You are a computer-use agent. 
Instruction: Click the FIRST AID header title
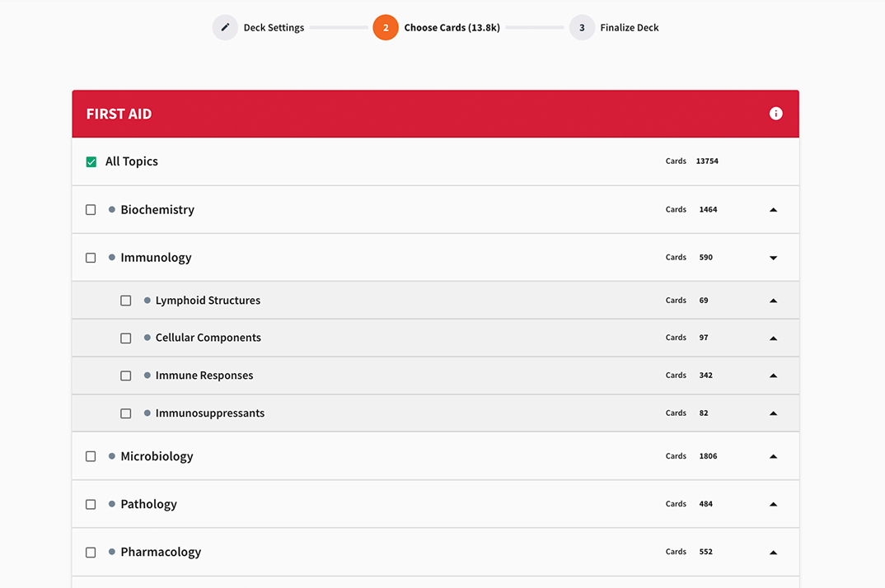pos(119,114)
